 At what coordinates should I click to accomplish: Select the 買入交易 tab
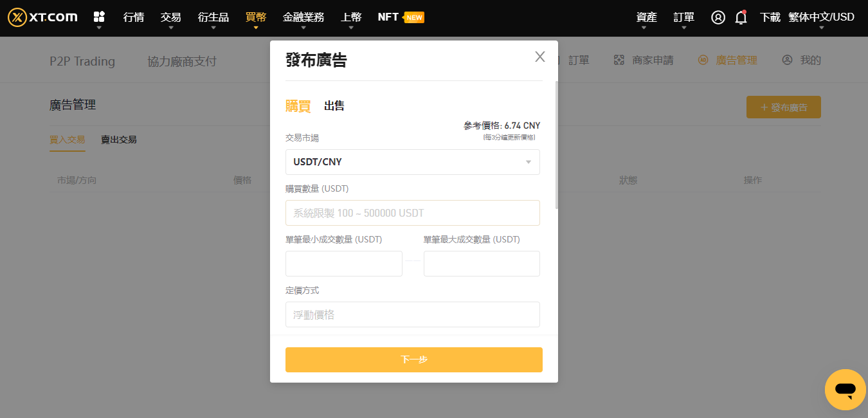coord(68,140)
